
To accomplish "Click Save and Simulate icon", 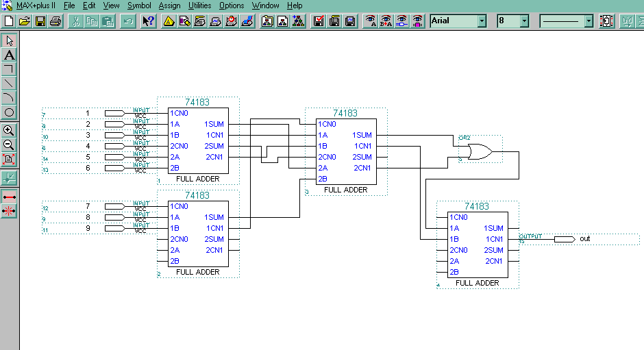I will pyautogui.click(x=350, y=21).
